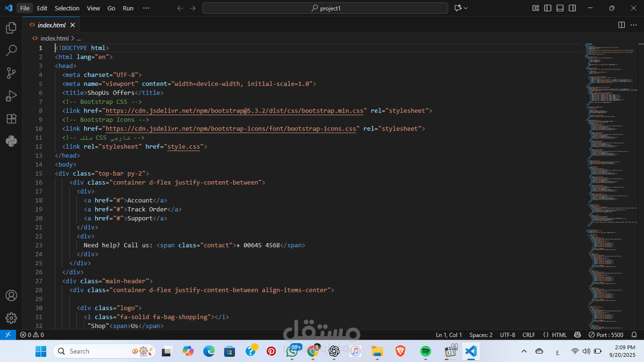Screen dimensions: 644x362
Task: Open the notifications bell in status bar
Action: [x=634, y=335]
